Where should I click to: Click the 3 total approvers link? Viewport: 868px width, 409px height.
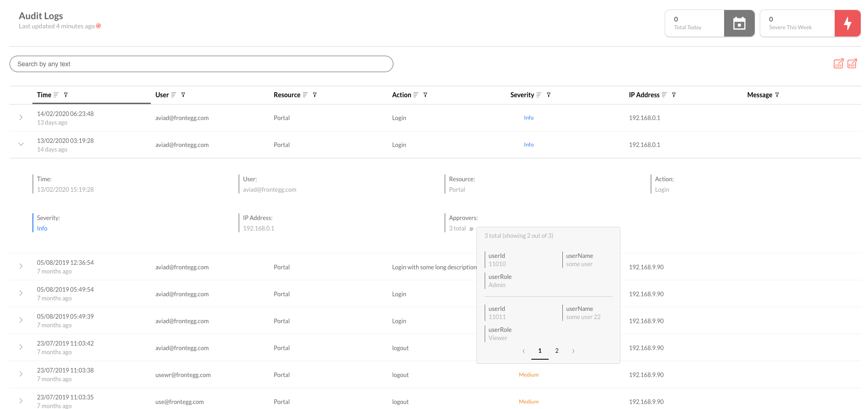coord(457,229)
